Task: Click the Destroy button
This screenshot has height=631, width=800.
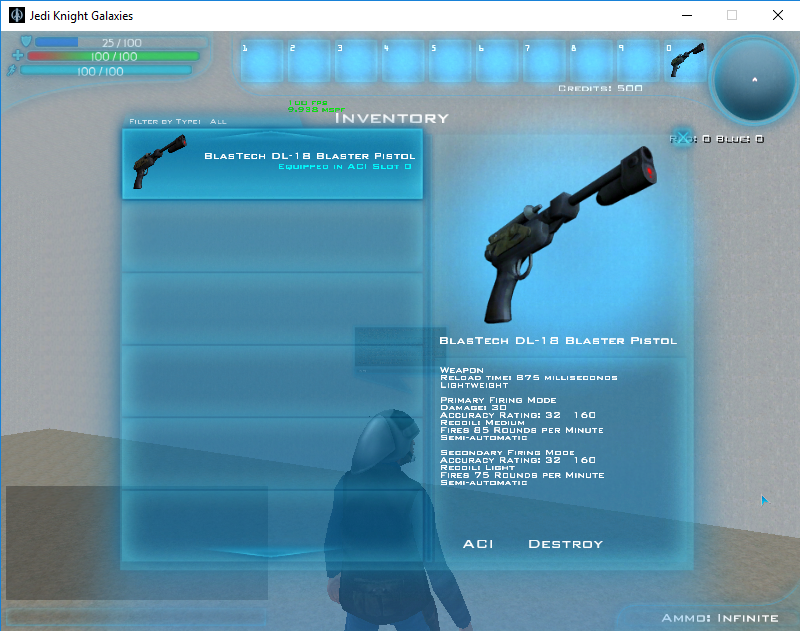Action: (565, 544)
